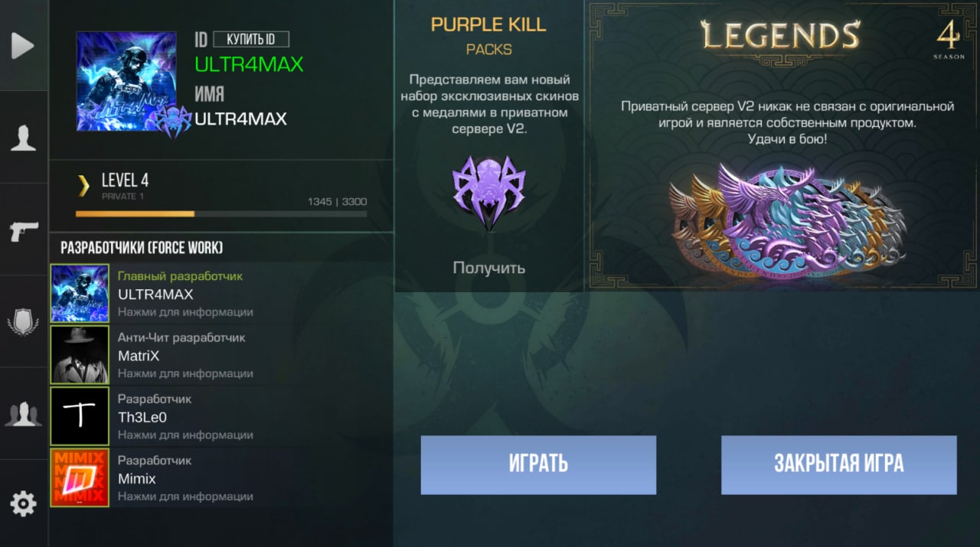
Task: Click the ИГРАТЬ button
Action: pyautogui.click(x=538, y=464)
